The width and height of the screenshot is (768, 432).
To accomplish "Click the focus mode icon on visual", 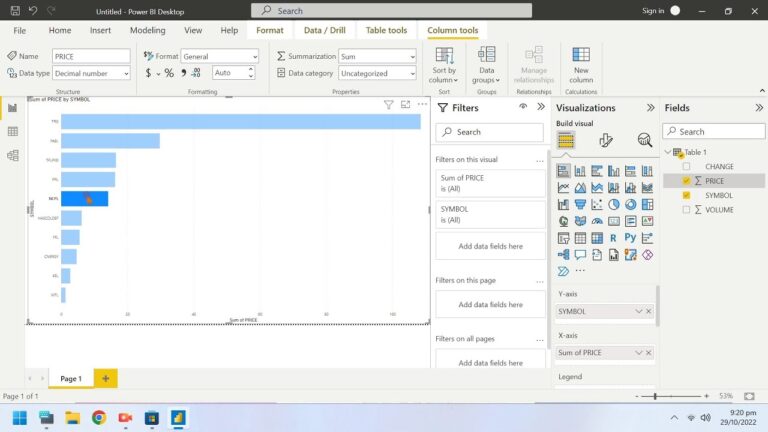I will pos(406,104).
